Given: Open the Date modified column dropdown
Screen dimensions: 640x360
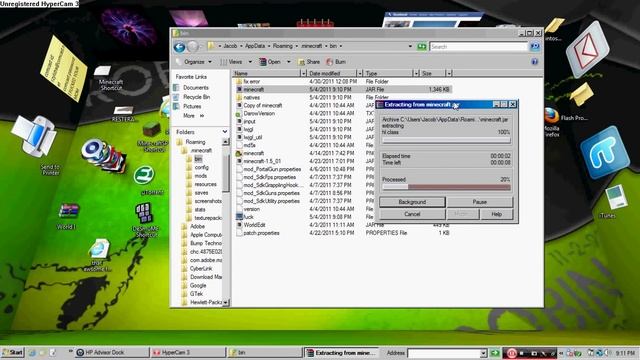Looking at the screenshot, I should click(359, 73).
